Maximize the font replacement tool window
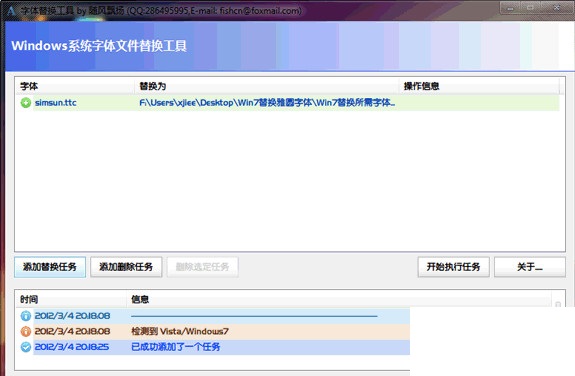575x376 pixels. click(530, 8)
